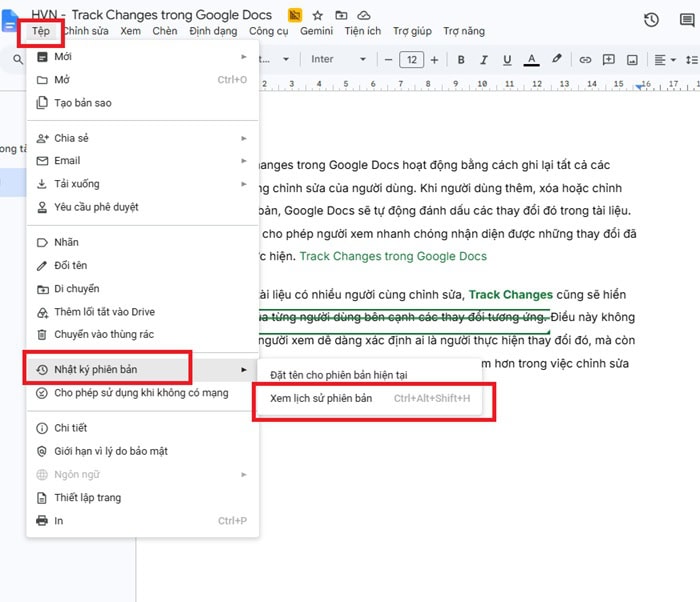Expand Nhật ký phiên bản submenu

(x=142, y=370)
